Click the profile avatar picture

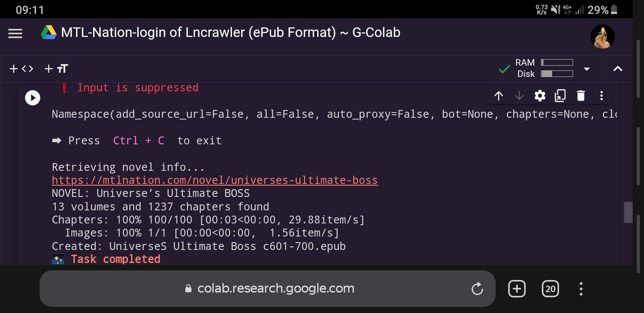pos(602,37)
